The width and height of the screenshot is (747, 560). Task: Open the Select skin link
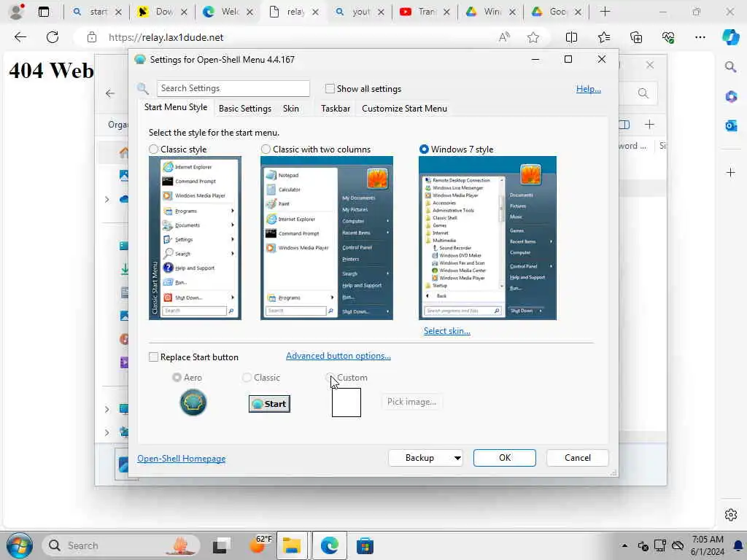tap(447, 331)
